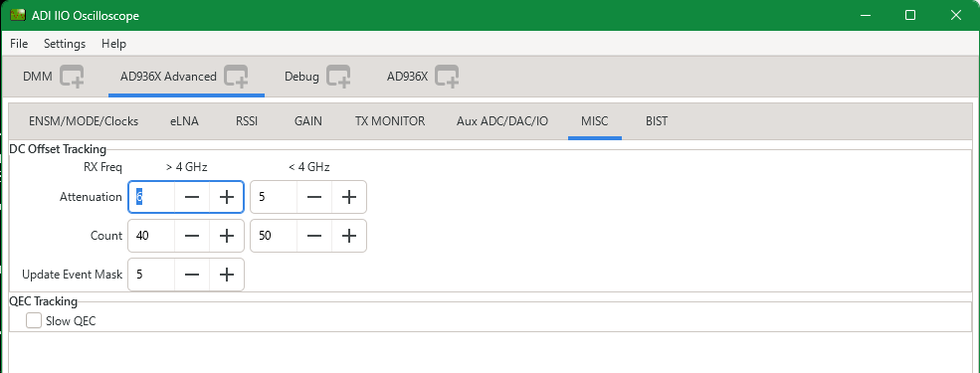This screenshot has height=373, width=980.
Task: Click the Update Event Mask value field
Action: click(x=152, y=275)
